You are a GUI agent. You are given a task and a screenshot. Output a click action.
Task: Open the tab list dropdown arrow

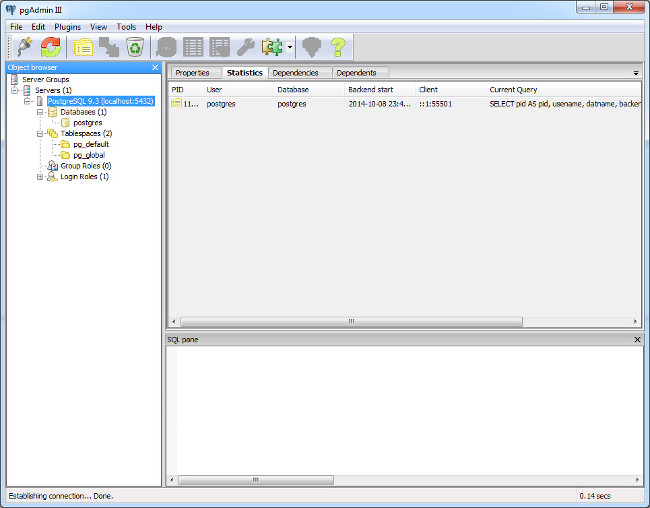point(636,73)
